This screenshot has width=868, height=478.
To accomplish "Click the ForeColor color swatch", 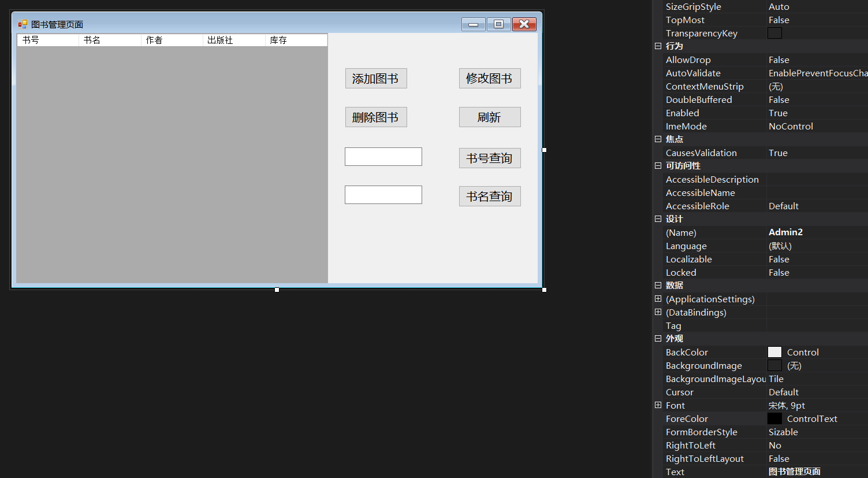I will click(774, 418).
